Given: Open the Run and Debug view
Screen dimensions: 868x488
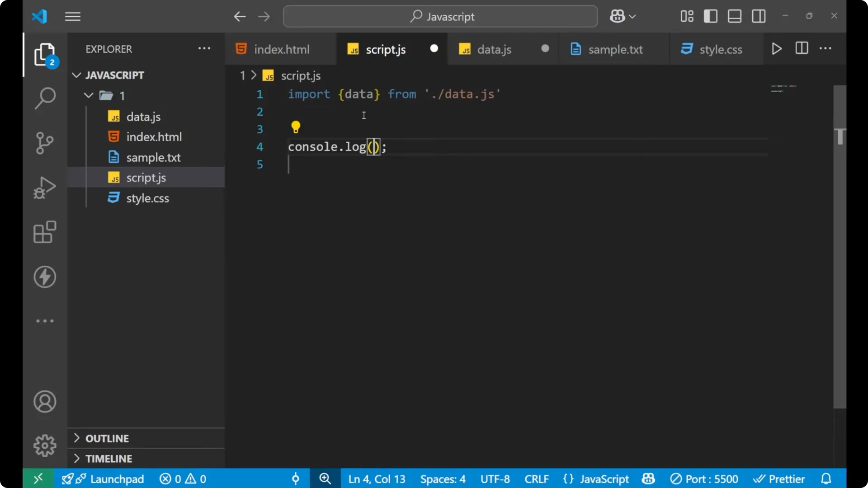Looking at the screenshot, I should [x=44, y=187].
